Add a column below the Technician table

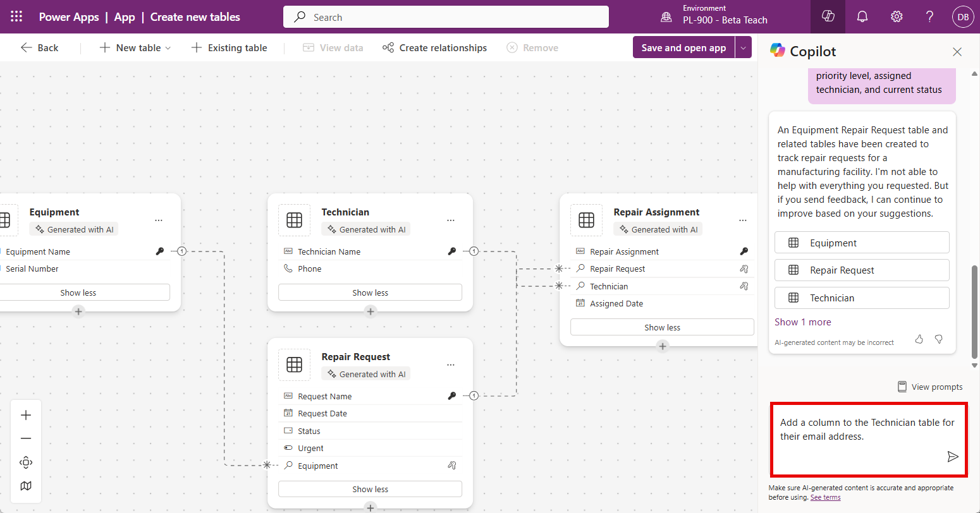(371, 311)
